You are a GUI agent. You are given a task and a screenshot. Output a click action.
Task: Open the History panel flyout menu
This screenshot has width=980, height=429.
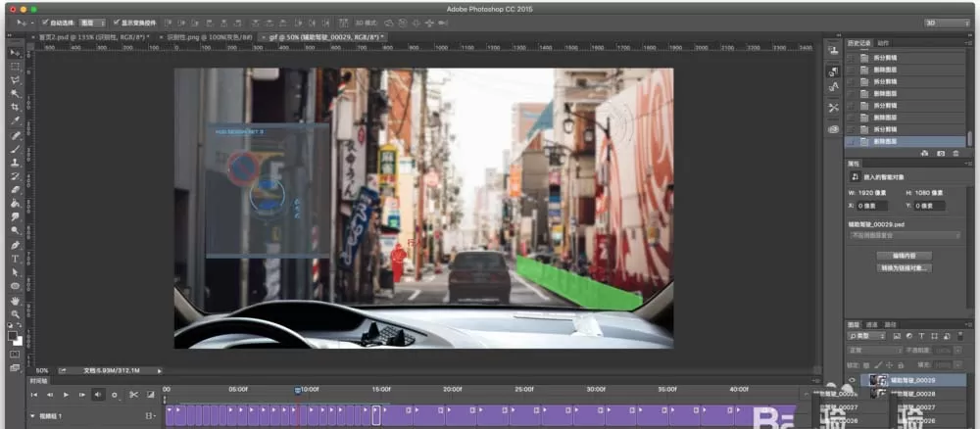[968, 43]
